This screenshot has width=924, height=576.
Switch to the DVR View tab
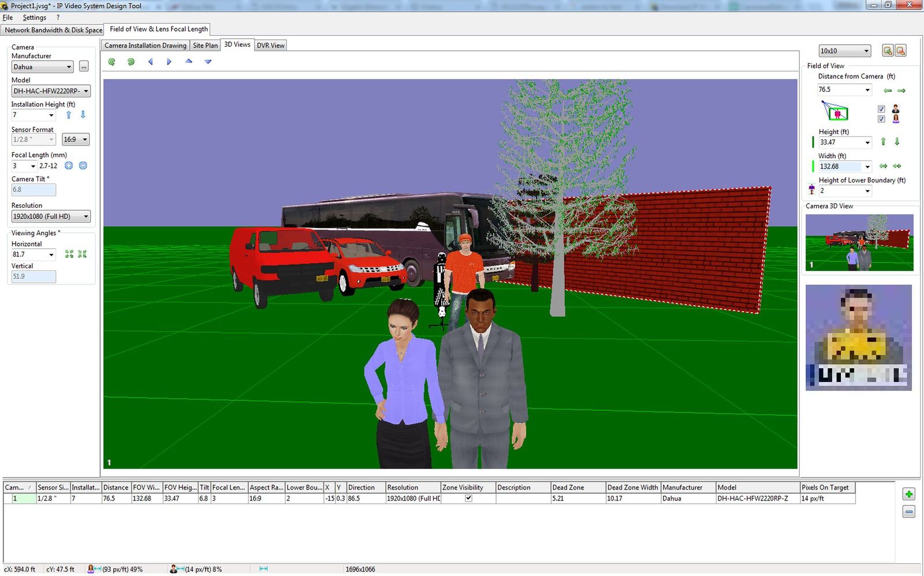coord(271,46)
